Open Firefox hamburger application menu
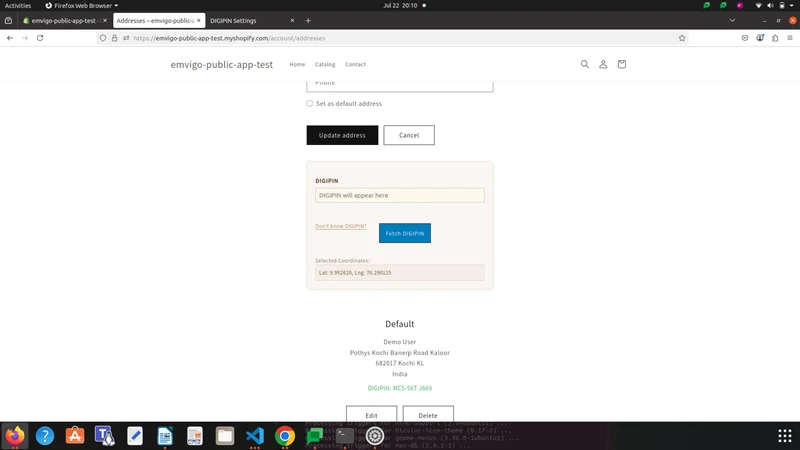Viewport: 800px width, 450px height. point(790,38)
